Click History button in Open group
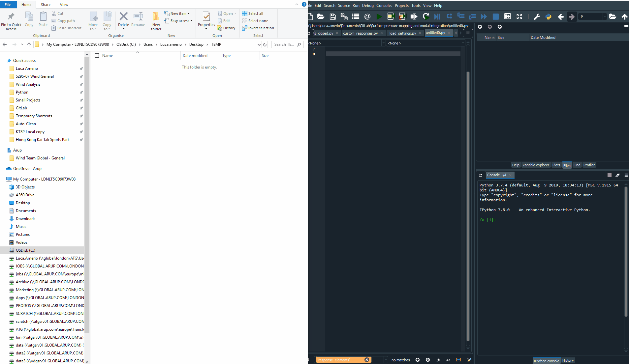629x364 pixels. [x=226, y=28]
